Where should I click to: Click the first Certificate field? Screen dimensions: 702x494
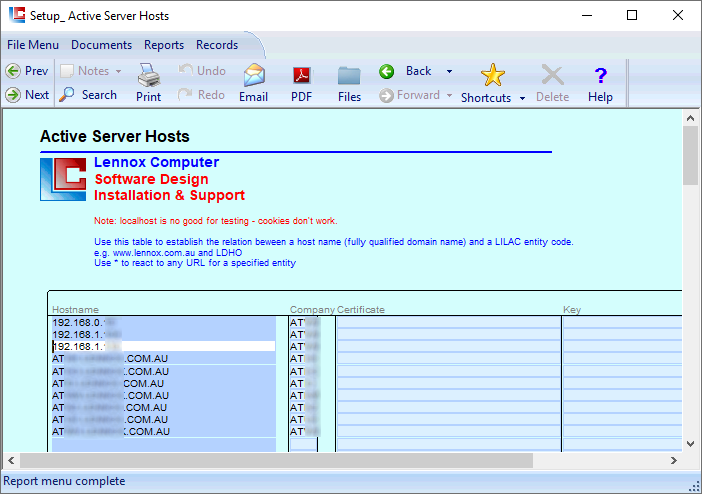click(449, 322)
